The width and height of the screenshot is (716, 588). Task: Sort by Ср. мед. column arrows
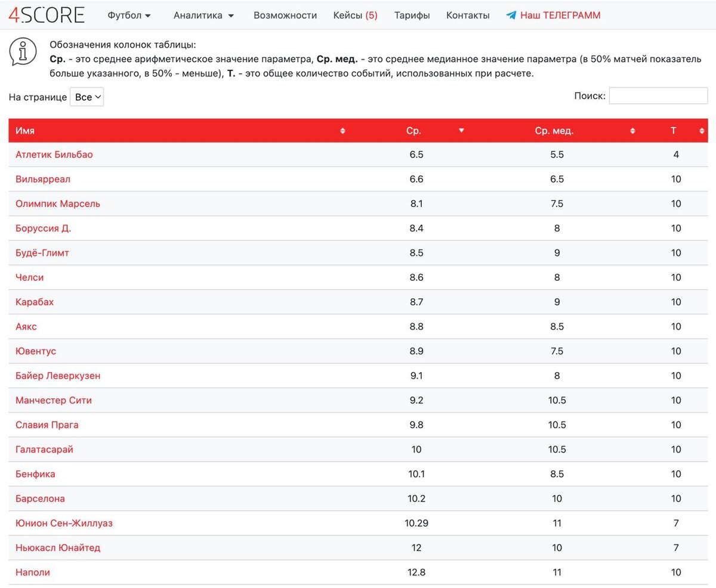pyautogui.click(x=632, y=131)
